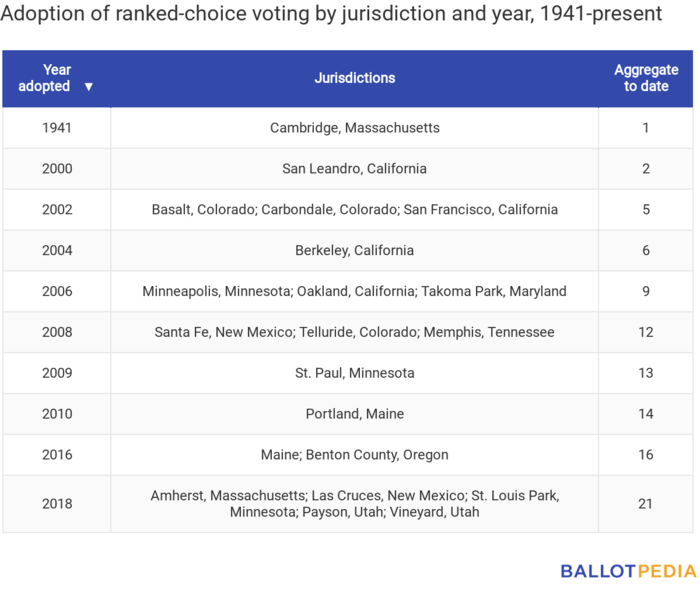Image resolution: width=700 pixels, height=613 pixels.
Task: Click the 2018 year cell
Action: pyautogui.click(x=57, y=504)
